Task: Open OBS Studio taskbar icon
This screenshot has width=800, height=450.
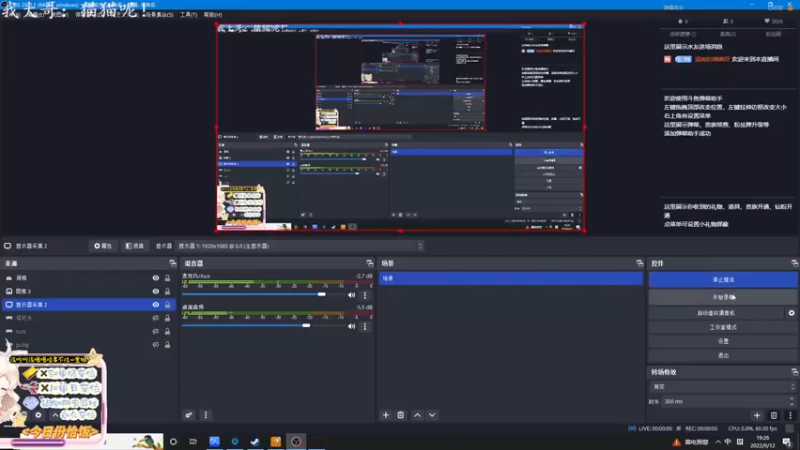Action: click(x=296, y=441)
